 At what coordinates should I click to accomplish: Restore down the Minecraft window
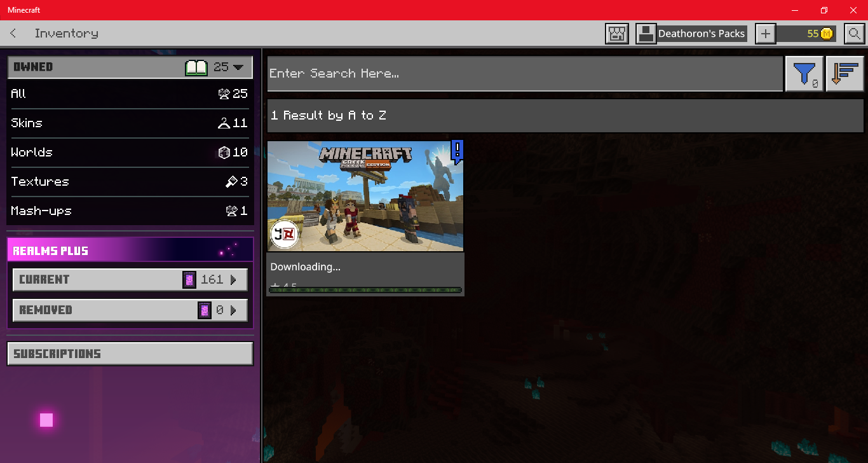click(824, 10)
